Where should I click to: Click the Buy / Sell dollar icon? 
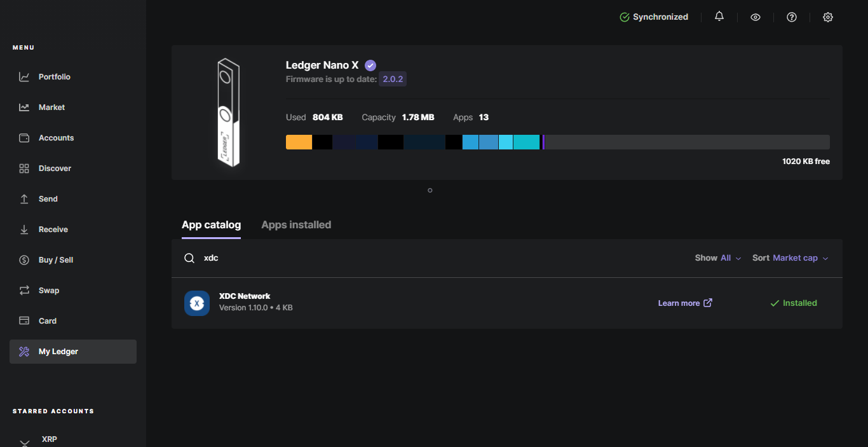pos(24,260)
